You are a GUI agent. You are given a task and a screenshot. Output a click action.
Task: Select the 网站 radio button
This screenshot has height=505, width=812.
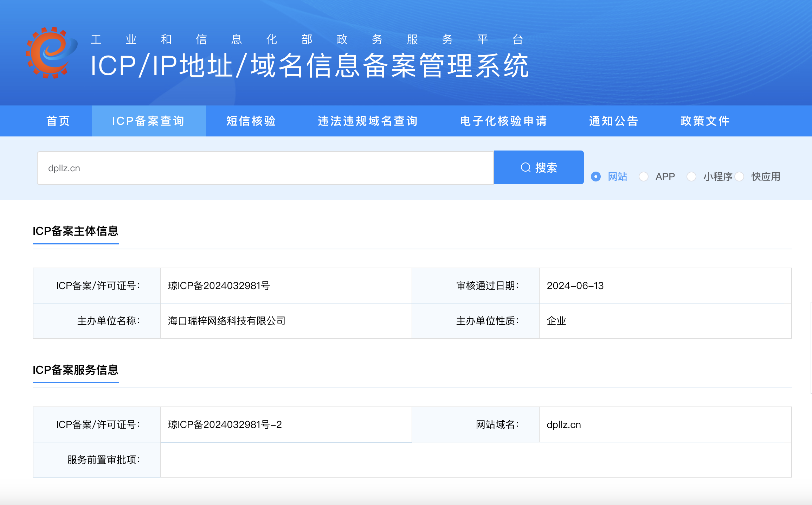click(596, 177)
